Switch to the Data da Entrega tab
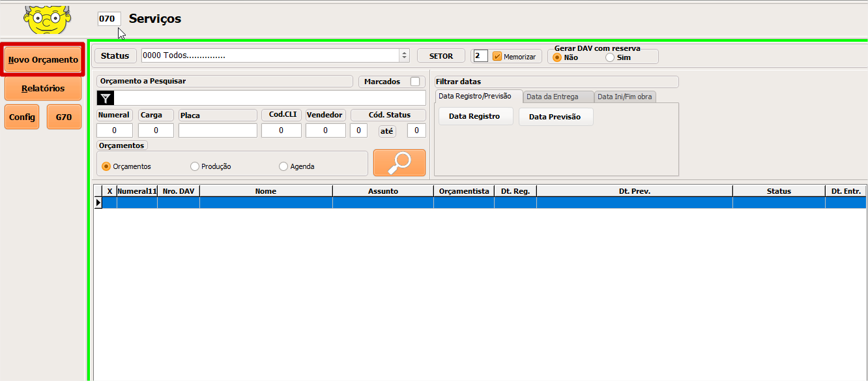Screen dimensions: 868x381 pyautogui.click(x=552, y=97)
